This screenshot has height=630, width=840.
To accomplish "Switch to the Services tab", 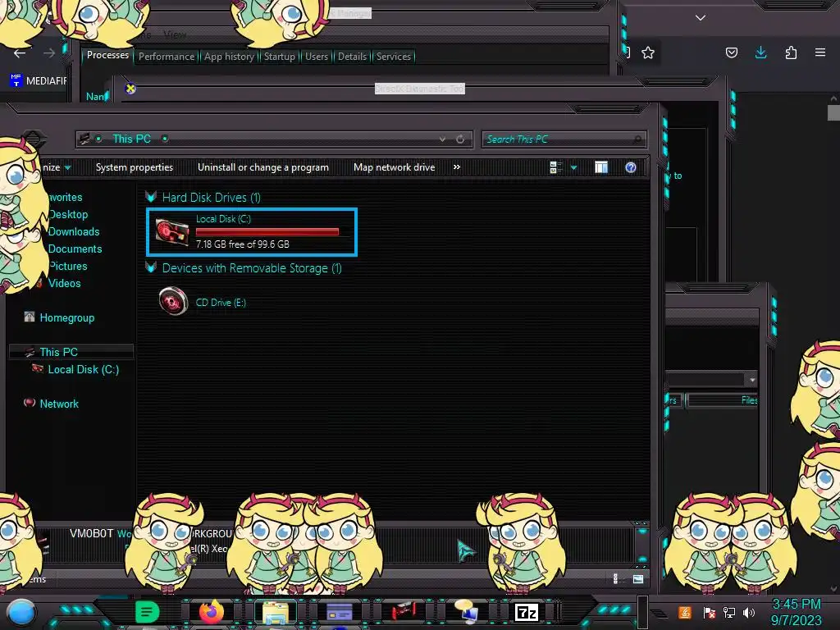I will (393, 57).
